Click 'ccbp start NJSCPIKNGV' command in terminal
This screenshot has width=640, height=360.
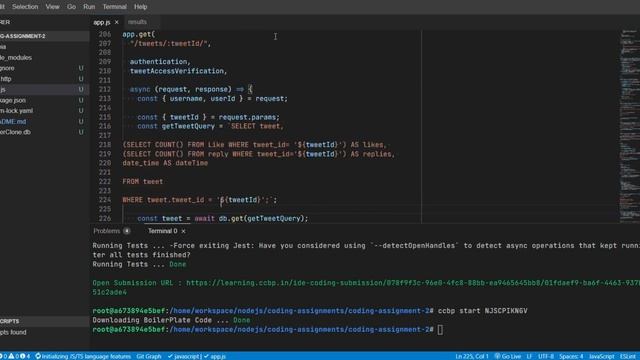coord(482,311)
